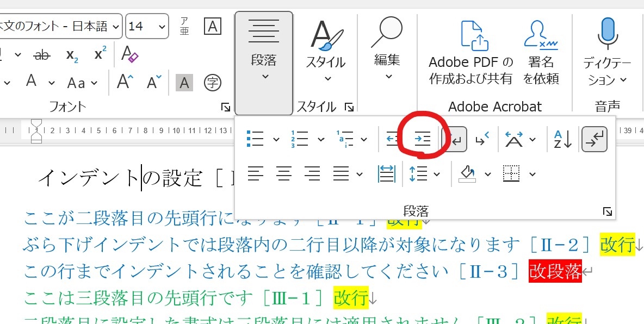Screen dimensions: 644x324
Task: Select the Sort A-Z icon
Action: [562, 140]
